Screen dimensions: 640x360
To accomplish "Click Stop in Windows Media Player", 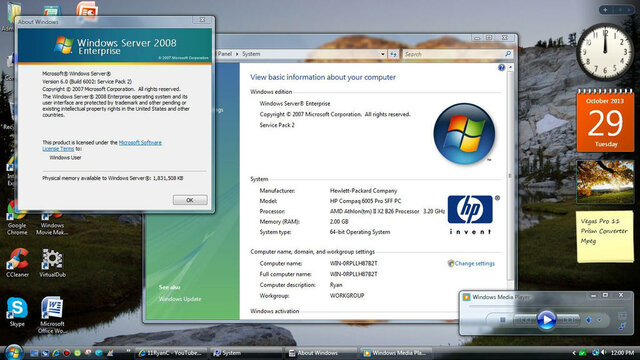I will coord(502,320).
